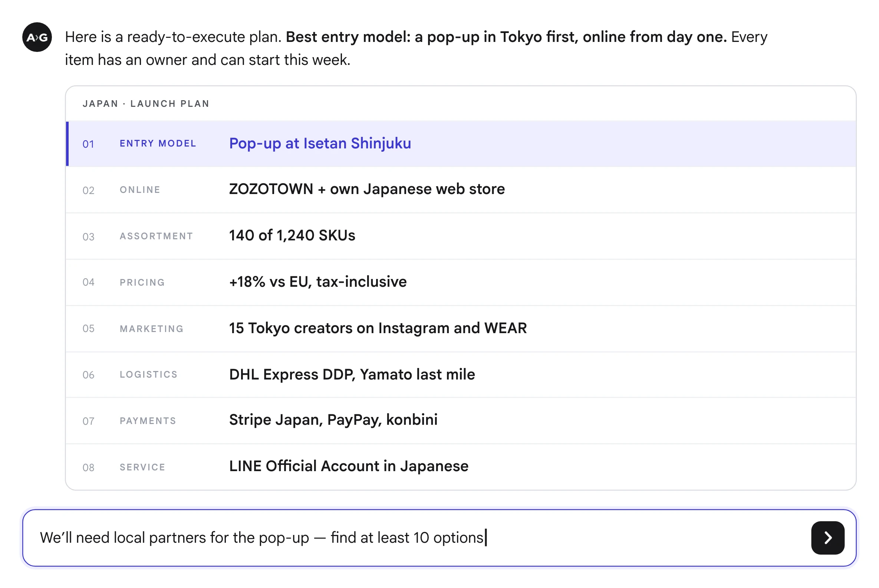
Task: Click the ENTRY MODEL label
Action: [x=158, y=143]
